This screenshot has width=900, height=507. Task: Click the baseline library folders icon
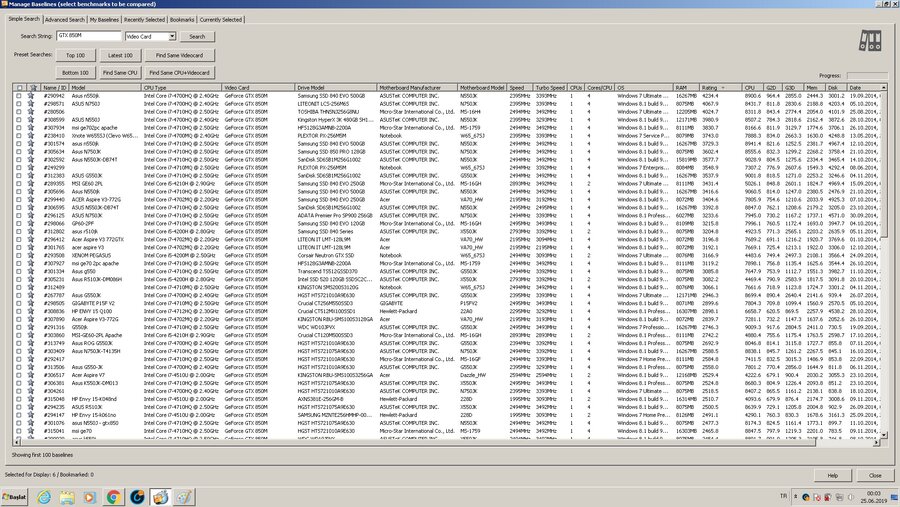(x=870, y=40)
